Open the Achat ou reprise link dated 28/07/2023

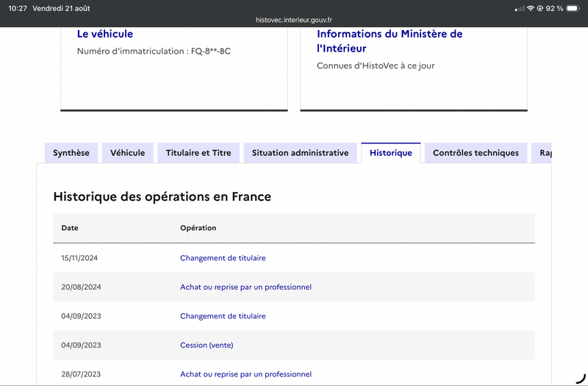pos(245,374)
